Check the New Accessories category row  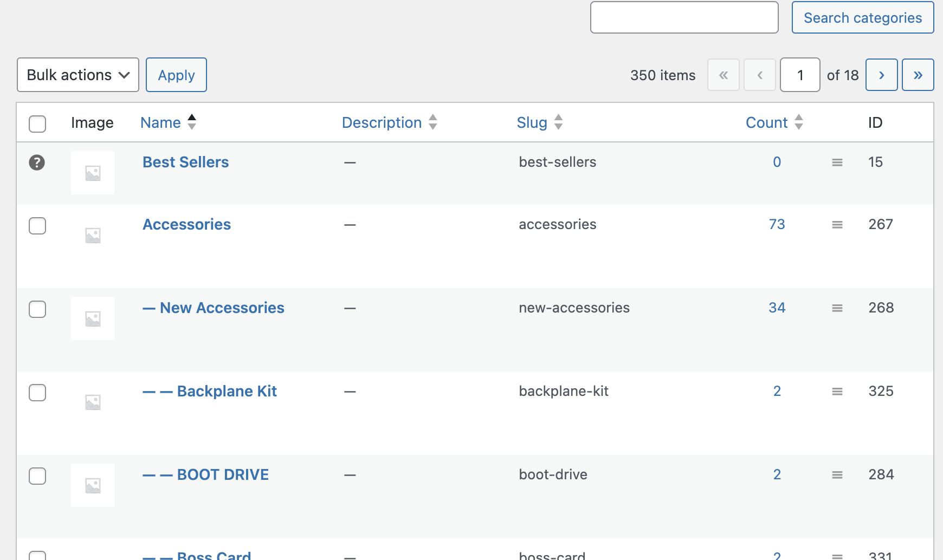coord(37,309)
